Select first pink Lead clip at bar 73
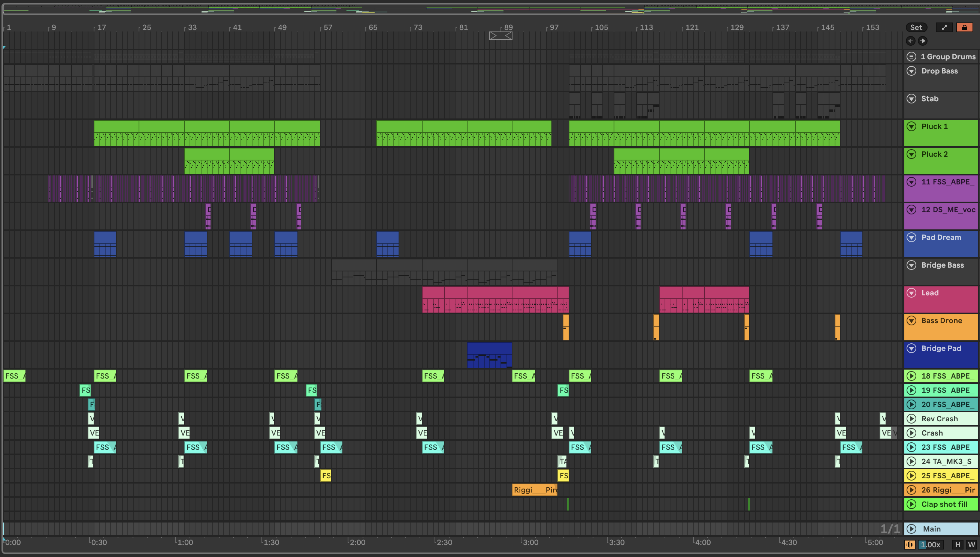Viewport: 980px width, 557px height. [x=433, y=299]
